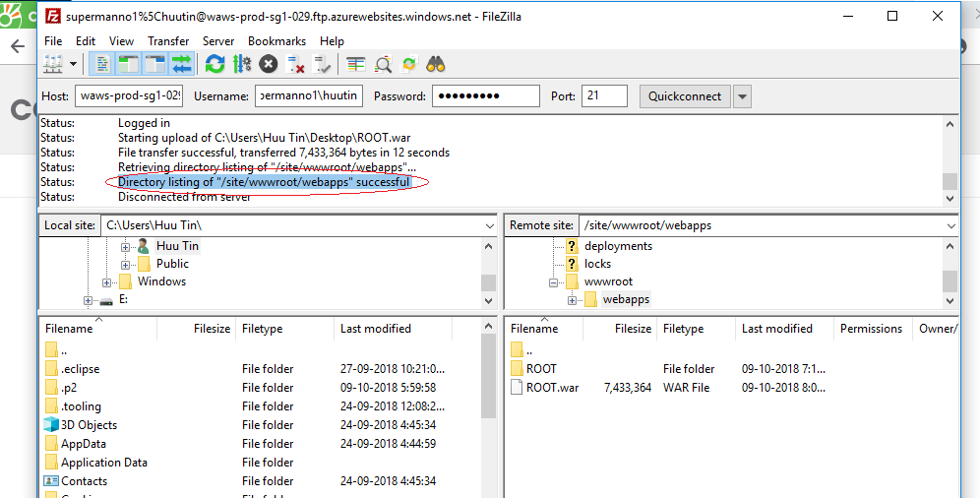980x498 pixels.
Task: Sort remote list by Filetype column
Action: tap(697, 329)
